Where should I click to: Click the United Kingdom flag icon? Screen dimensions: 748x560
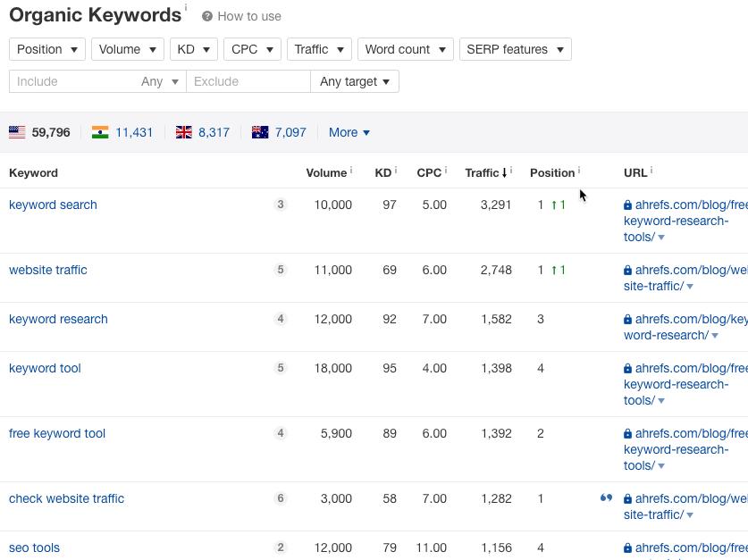[x=184, y=132]
